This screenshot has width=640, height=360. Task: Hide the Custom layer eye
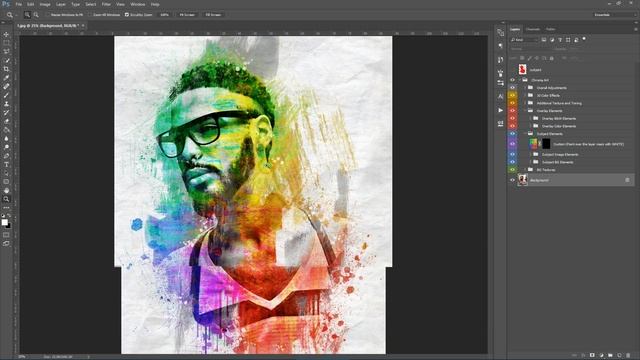(512, 144)
